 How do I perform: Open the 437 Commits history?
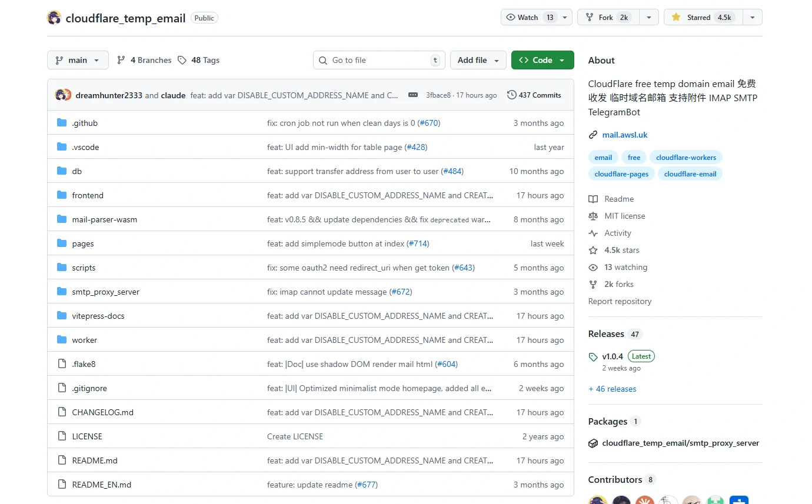[x=534, y=95]
